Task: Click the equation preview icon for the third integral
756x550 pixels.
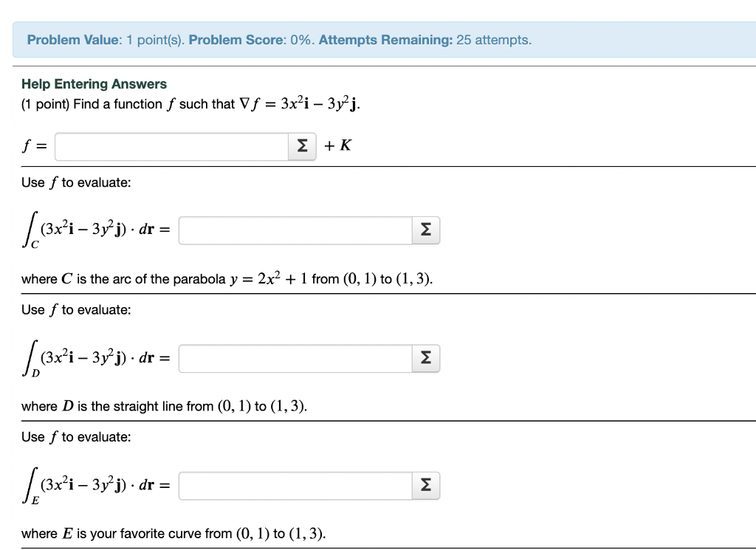Action: click(x=425, y=358)
